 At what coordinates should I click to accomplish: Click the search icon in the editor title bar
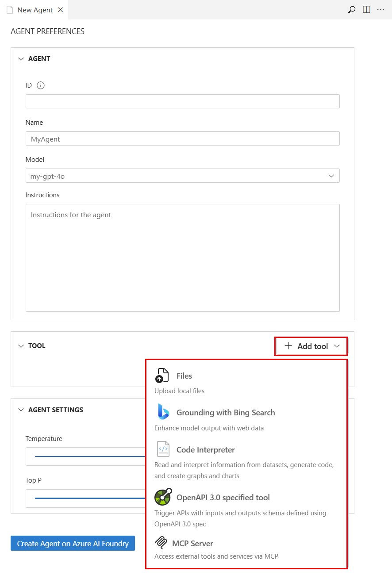pyautogui.click(x=352, y=10)
